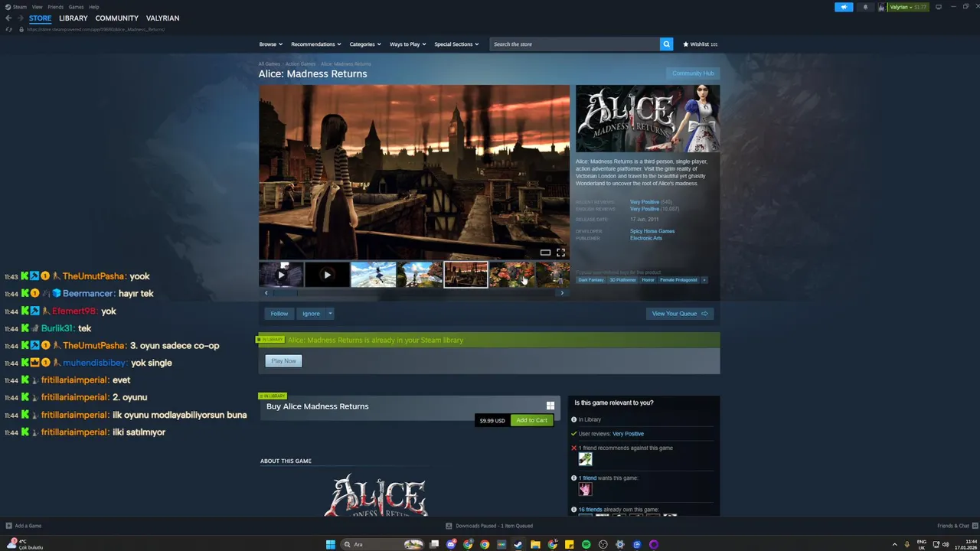980x551 pixels.
Task: Click the Steam taskbar icon
Action: pyautogui.click(x=518, y=545)
